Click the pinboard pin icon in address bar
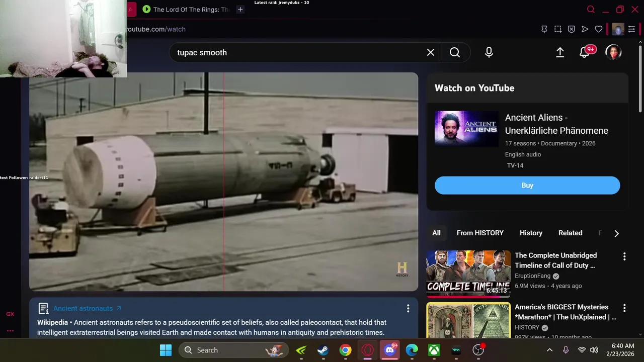This screenshot has width=644, height=362. click(x=544, y=29)
